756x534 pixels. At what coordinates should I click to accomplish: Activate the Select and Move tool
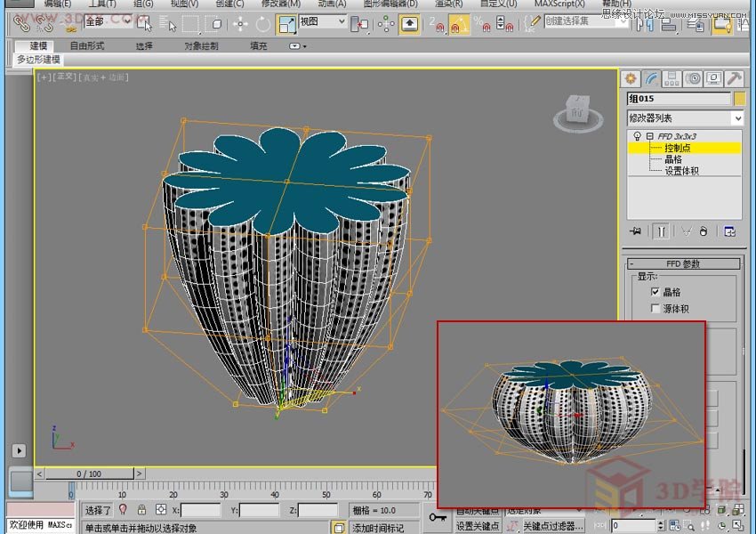(240, 22)
